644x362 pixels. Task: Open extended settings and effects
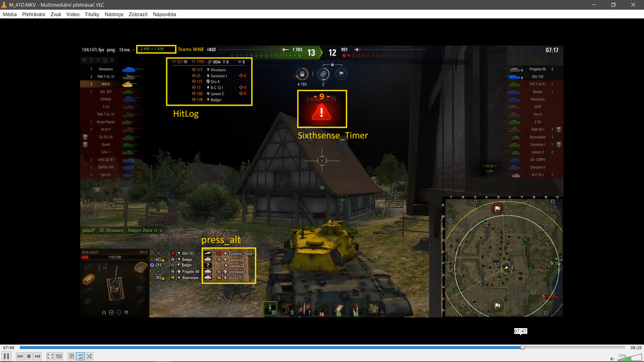click(59, 356)
